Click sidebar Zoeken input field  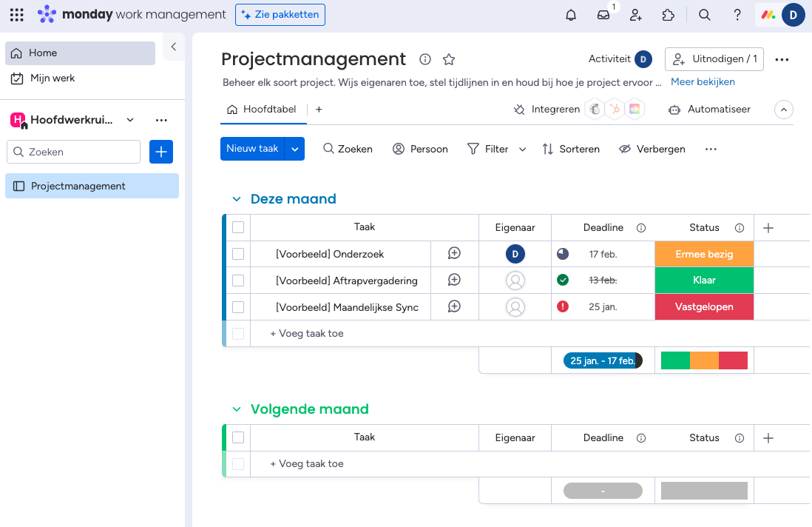click(73, 152)
